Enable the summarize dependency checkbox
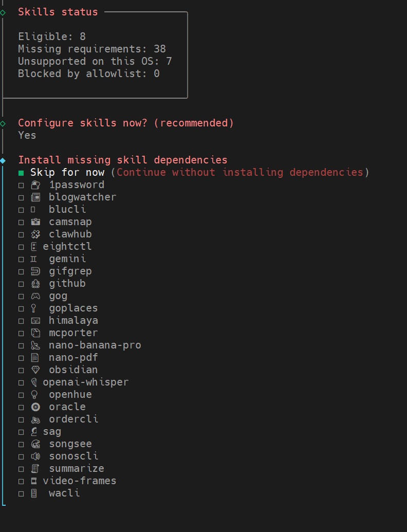The image size is (407, 532). pos(21,469)
